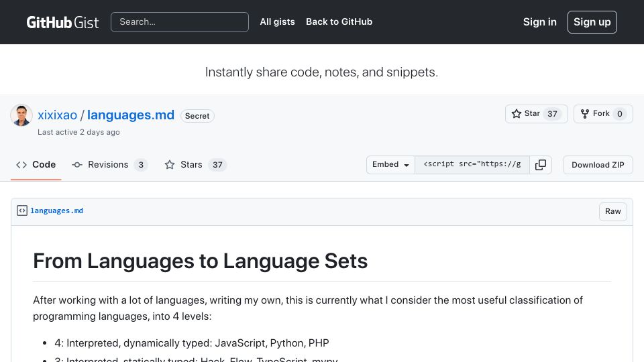Follow the Back to GitHub link

339,21
